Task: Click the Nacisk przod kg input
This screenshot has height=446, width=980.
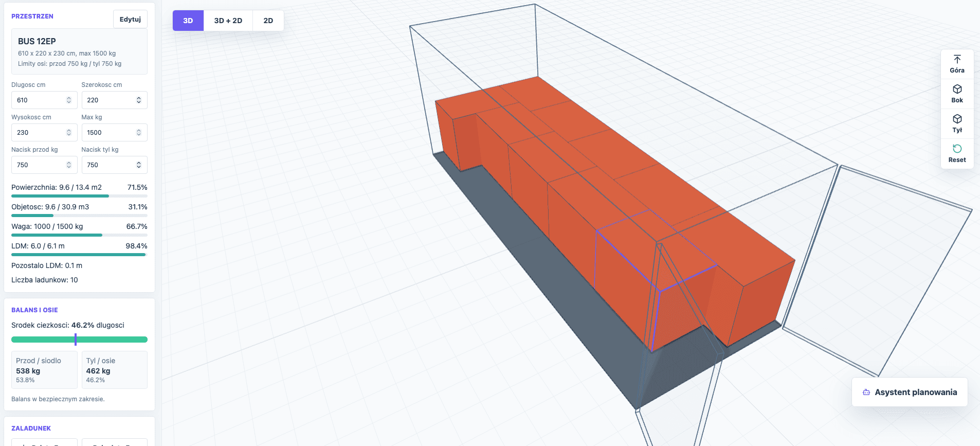Action: coord(44,165)
